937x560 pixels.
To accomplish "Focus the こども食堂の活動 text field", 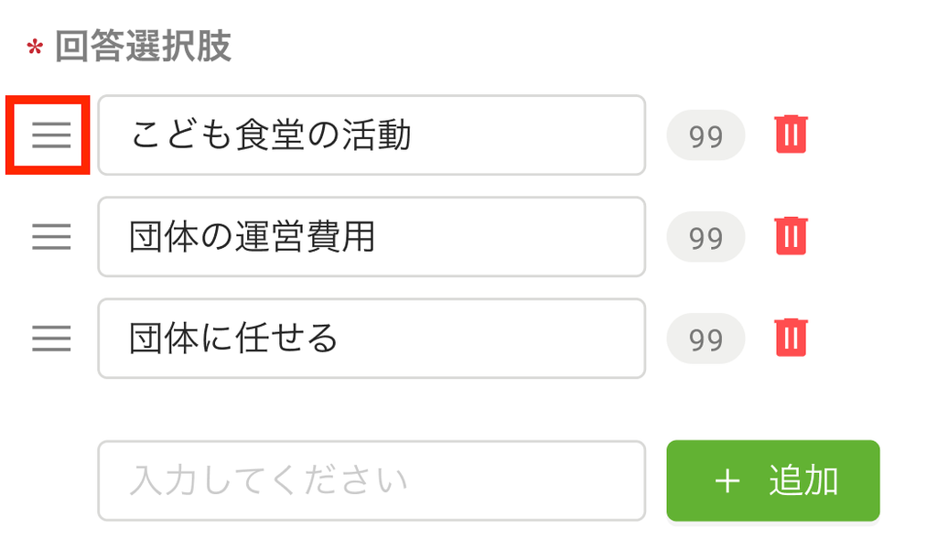I will click(372, 135).
